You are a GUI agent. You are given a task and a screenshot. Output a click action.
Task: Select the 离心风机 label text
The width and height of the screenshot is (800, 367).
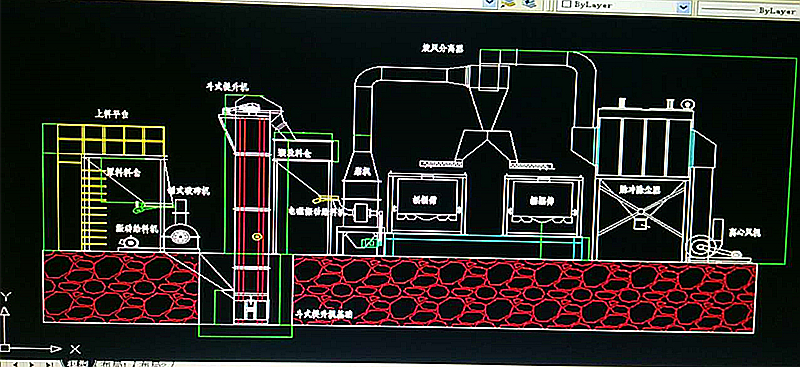pyautogui.click(x=745, y=233)
